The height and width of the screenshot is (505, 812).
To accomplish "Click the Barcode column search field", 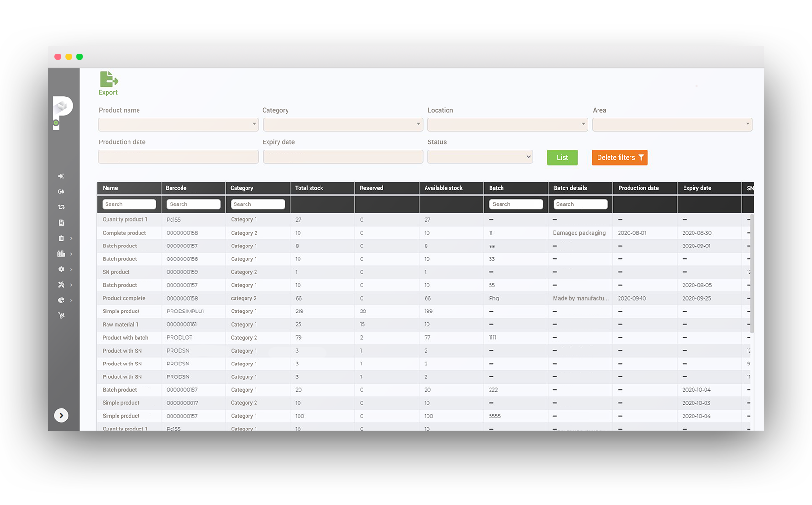I will (x=193, y=204).
